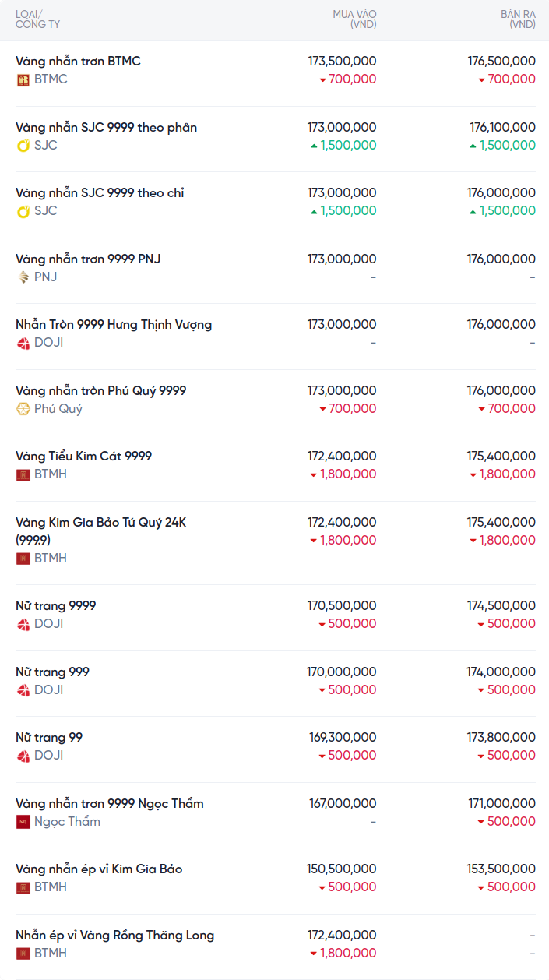Open 'Vàng nhẫn trơn BTMC' gold type
The width and height of the screenshot is (549, 980).
(x=78, y=61)
